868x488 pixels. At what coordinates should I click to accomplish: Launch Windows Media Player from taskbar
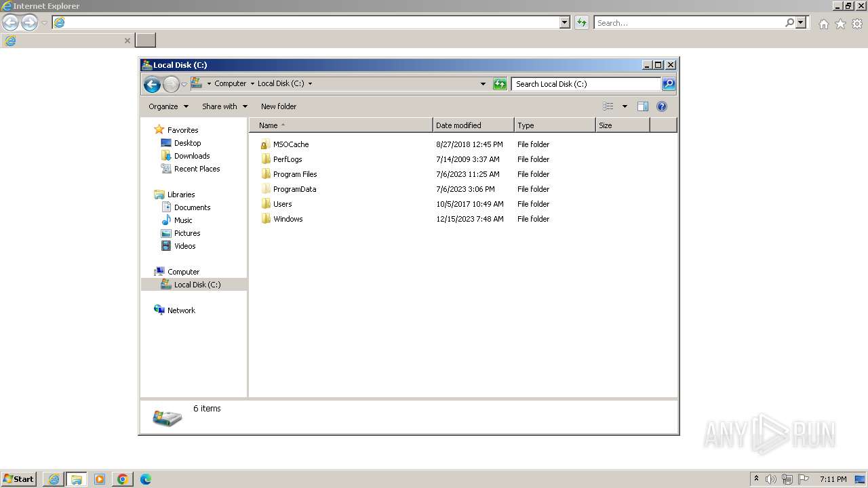[100, 479]
